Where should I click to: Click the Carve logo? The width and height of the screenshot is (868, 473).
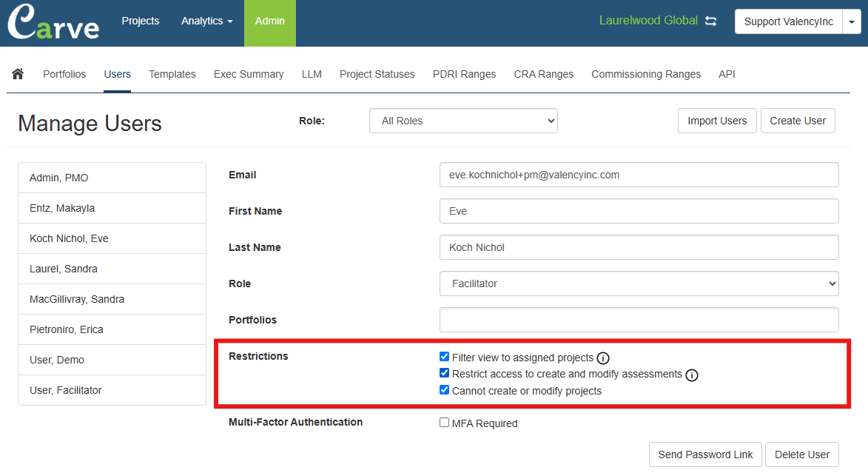tap(53, 23)
